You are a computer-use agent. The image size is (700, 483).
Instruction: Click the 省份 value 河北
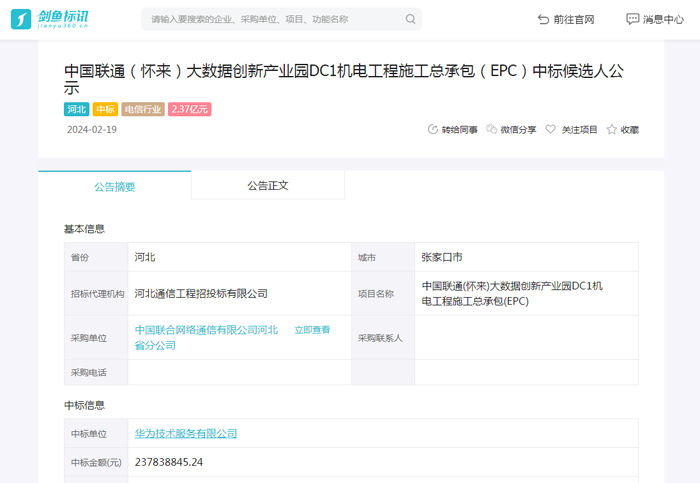point(145,257)
